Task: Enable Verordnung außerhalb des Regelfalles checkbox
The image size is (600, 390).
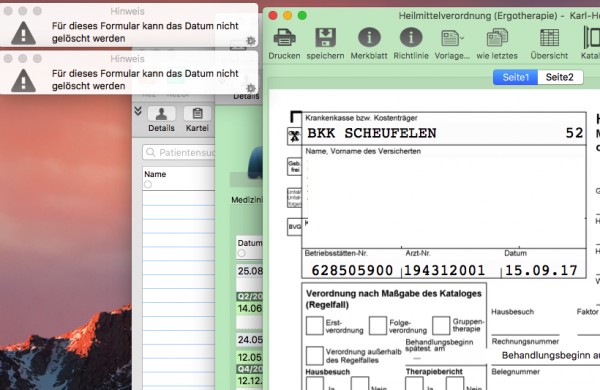Action: coord(315,356)
